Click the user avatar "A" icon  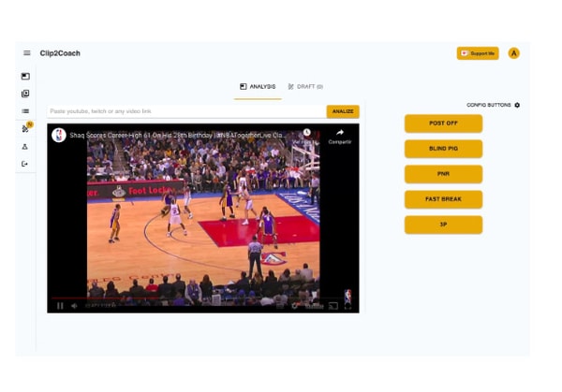click(x=513, y=53)
